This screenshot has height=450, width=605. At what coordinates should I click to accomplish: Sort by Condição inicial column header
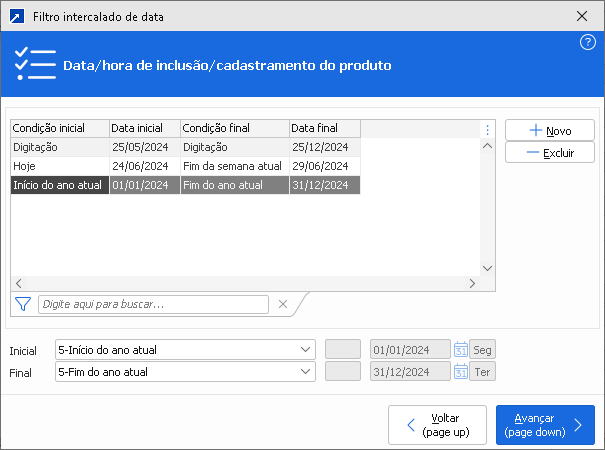[x=60, y=128]
